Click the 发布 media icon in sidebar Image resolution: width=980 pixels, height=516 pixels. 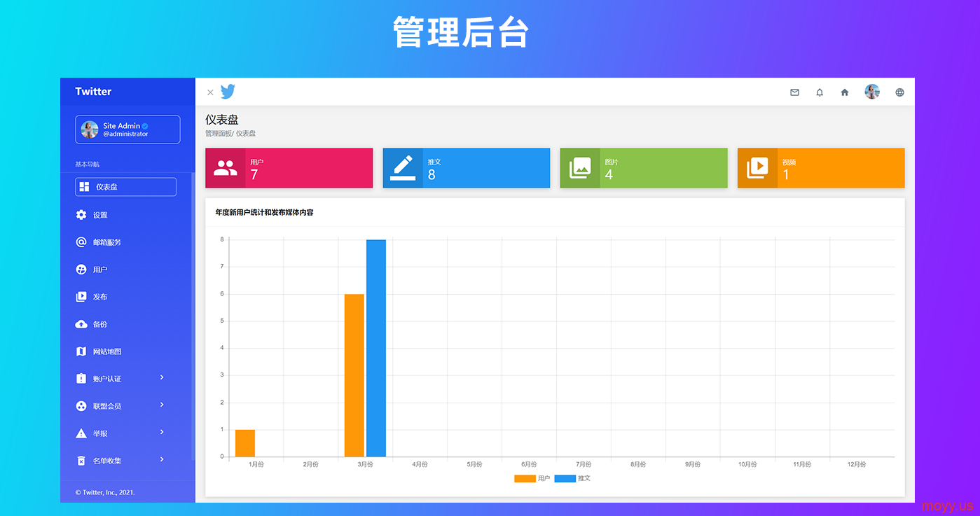tap(81, 297)
